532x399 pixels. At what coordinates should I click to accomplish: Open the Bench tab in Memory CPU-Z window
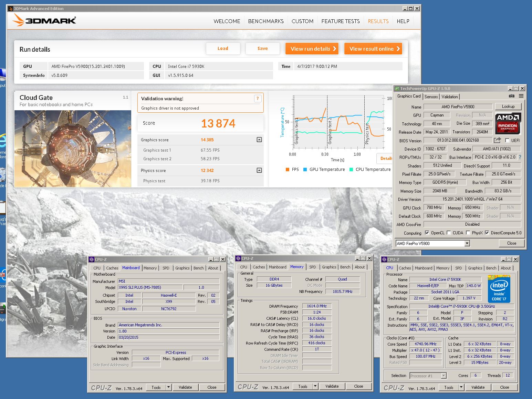click(x=345, y=267)
